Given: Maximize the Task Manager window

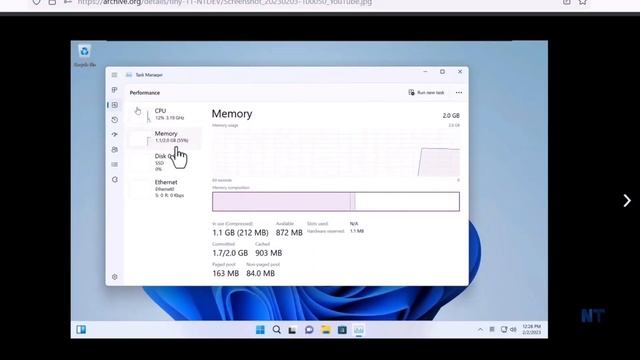Looking at the screenshot, I should (442, 72).
